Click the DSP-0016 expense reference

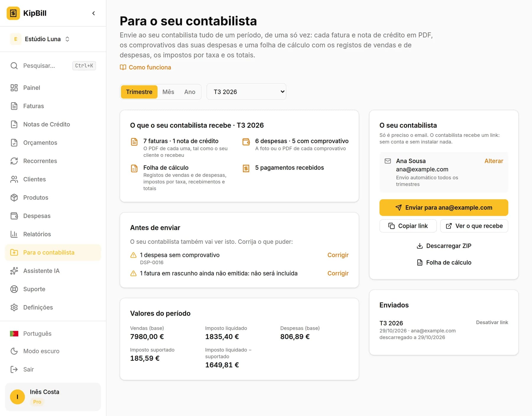152,262
